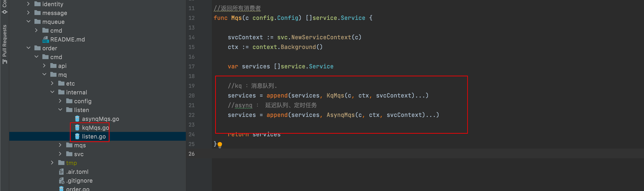
Task: Place cursor on empty line 26
Action: point(427,154)
